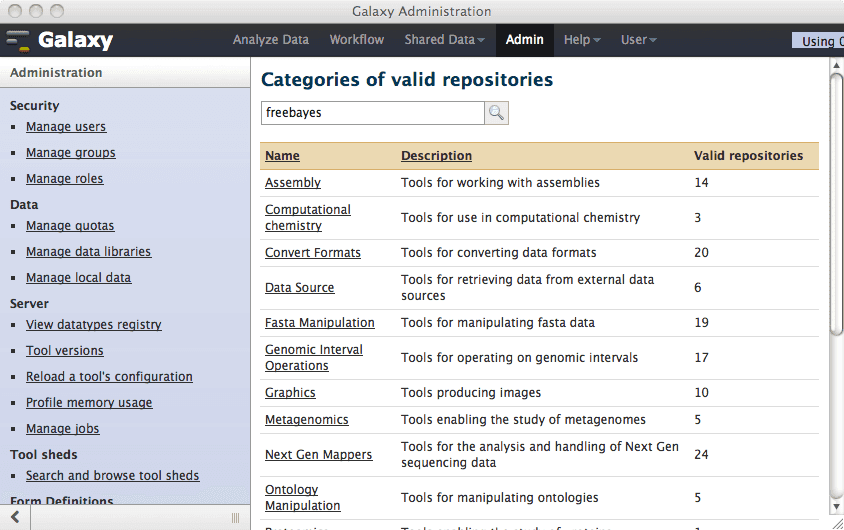Click Search and browse tool sheds
The height and width of the screenshot is (530, 844).
point(112,476)
